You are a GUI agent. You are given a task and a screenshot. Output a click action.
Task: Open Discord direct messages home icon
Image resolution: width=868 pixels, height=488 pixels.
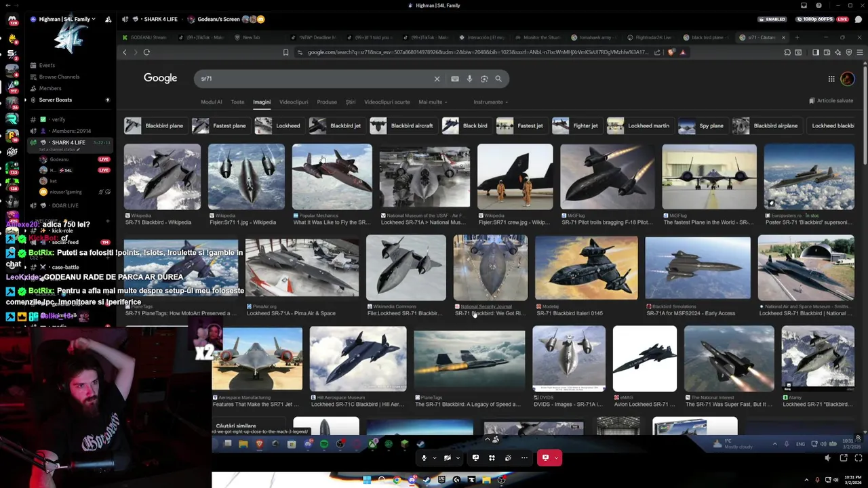tap(12, 20)
